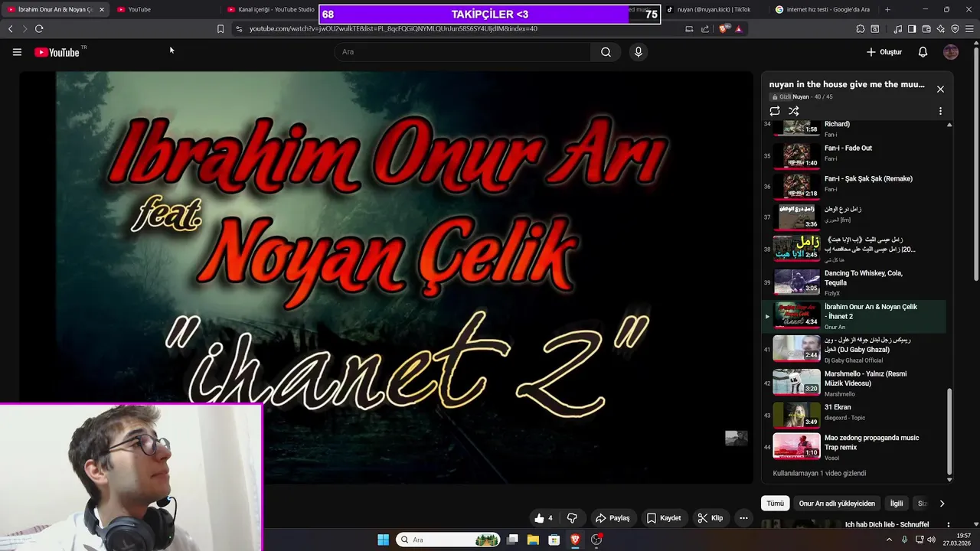The height and width of the screenshot is (551, 980).
Task: Click the browser share page icon
Action: (x=704, y=28)
